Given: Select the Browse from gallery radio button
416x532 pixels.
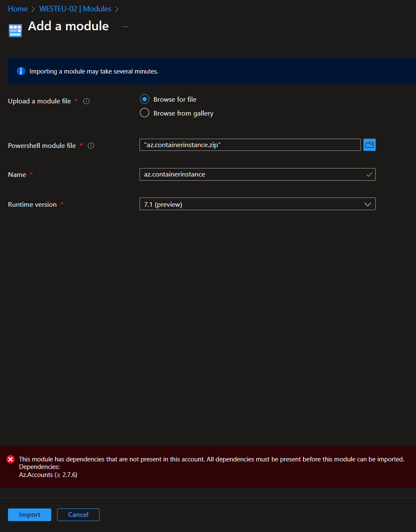Looking at the screenshot, I should [145, 113].
